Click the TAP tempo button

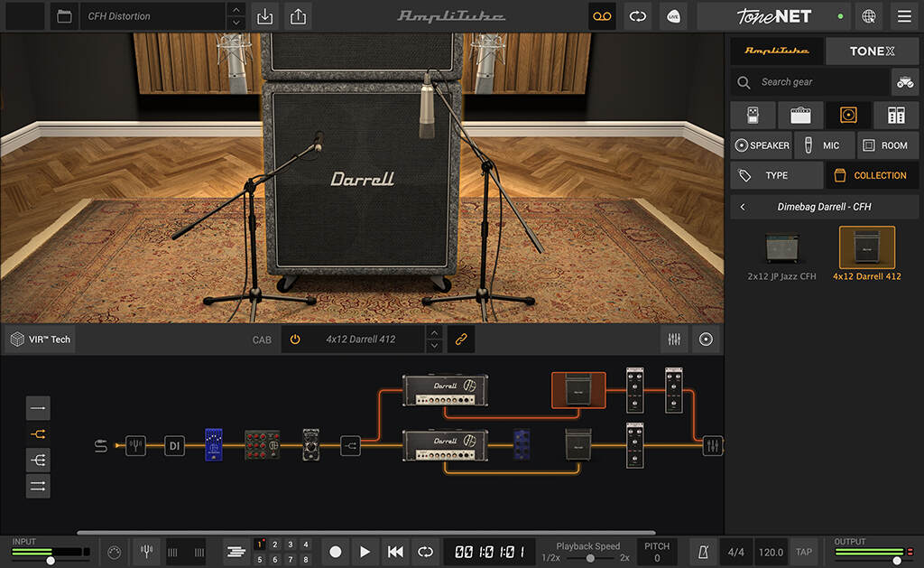[803, 551]
